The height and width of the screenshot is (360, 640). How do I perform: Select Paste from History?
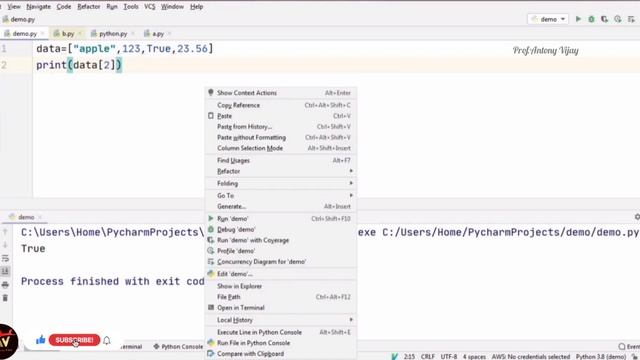[x=280, y=127]
